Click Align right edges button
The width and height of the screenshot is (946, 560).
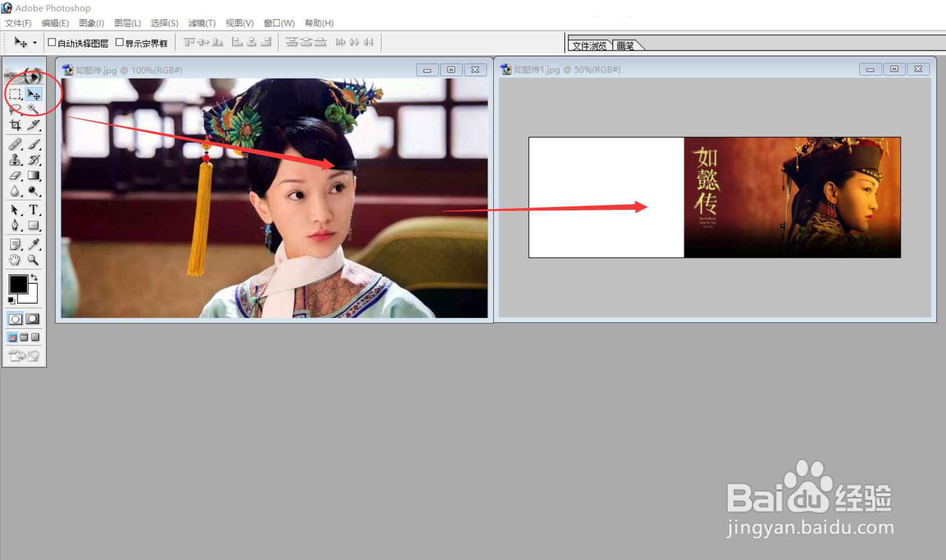(266, 42)
